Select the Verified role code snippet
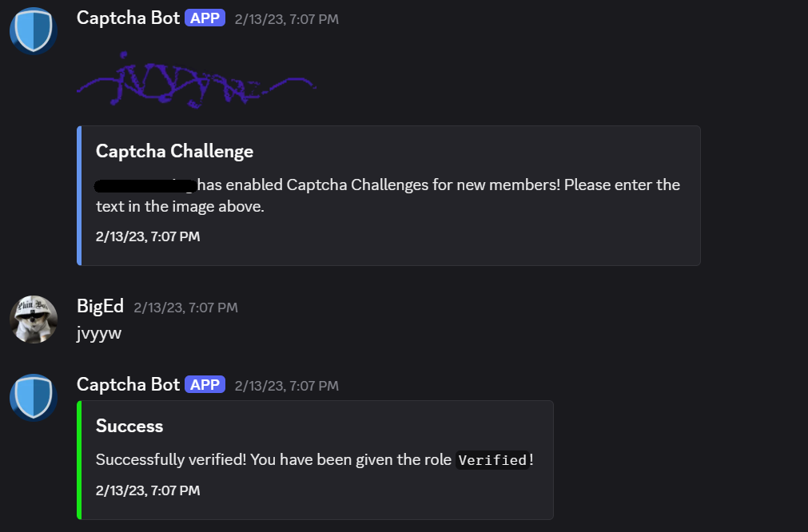This screenshot has width=808, height=532. 493,459
